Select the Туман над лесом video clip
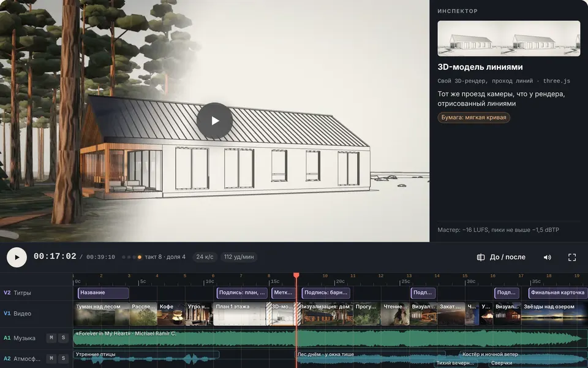588x368 pixels. [x=101, y=313]
